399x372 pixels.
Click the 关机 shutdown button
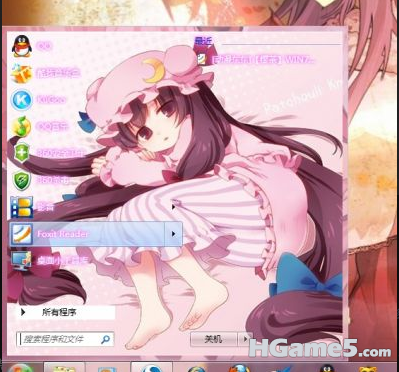(x=213, y=339)
